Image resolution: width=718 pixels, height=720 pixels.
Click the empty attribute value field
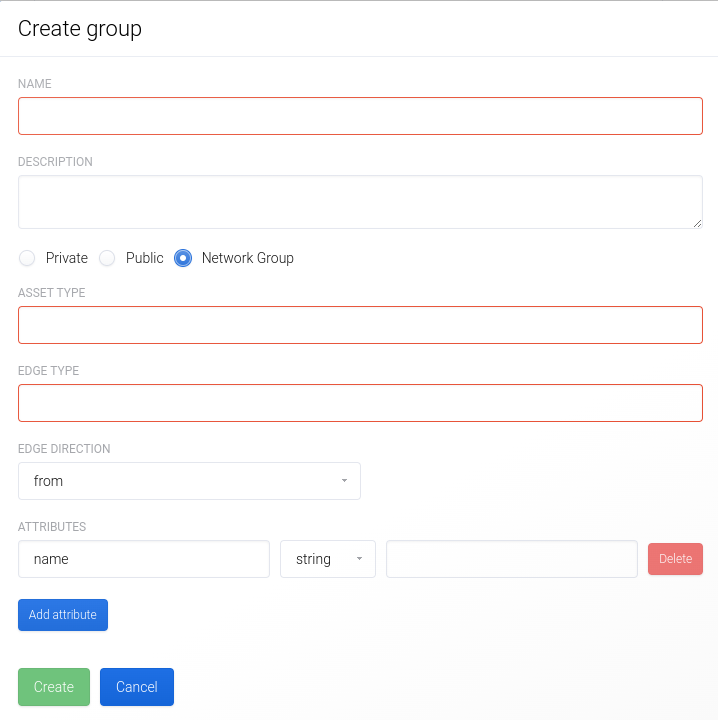512,559
